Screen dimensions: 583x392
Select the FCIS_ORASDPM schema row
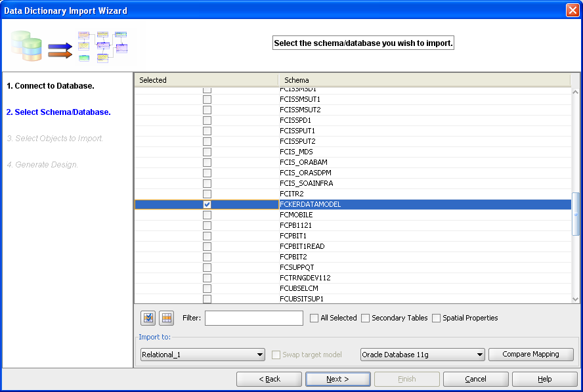tap(353, 173)
